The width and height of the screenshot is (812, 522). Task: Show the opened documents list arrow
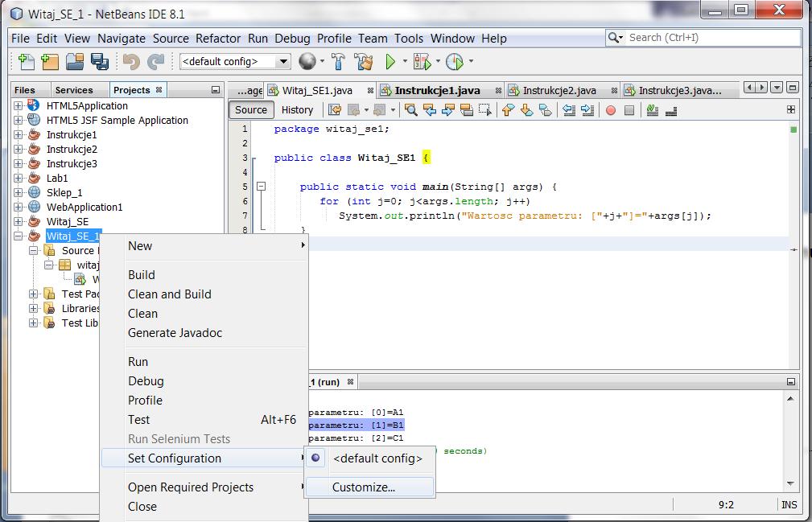click(777, 88)
